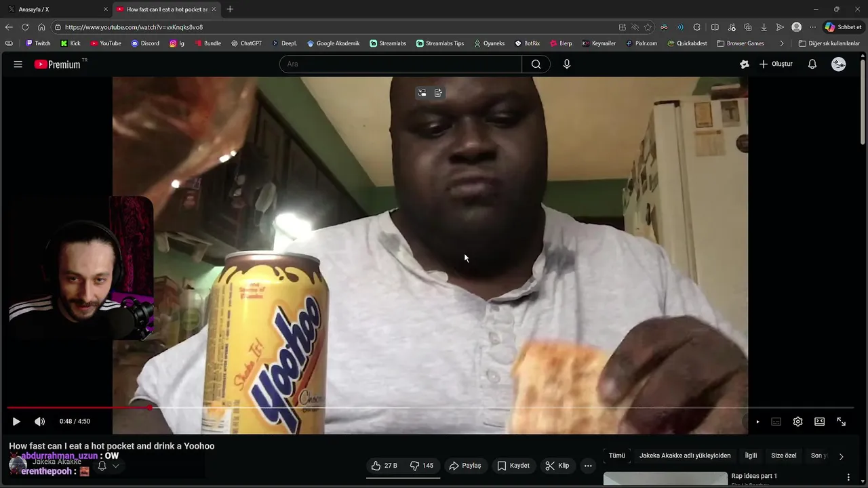This screenshot has height=488, width=868.
Task: Go to YouTube Premium home logo
Action: [x=58, y=64]
